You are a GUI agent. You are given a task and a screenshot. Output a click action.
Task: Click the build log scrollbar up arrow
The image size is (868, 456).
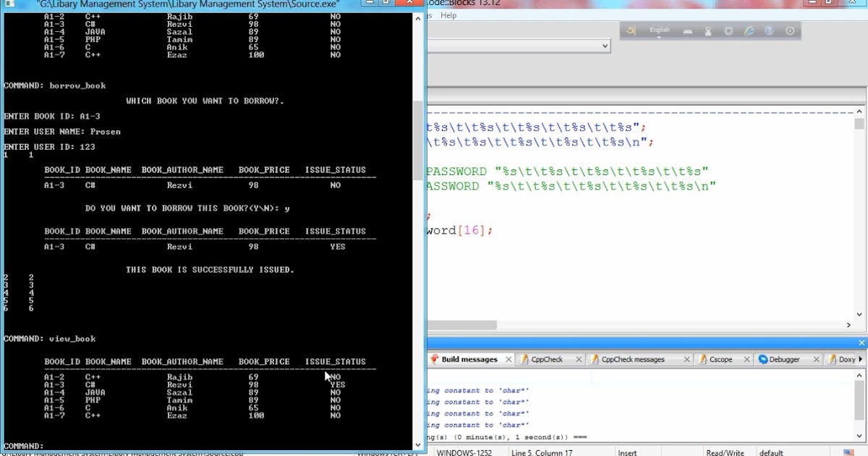859,376
